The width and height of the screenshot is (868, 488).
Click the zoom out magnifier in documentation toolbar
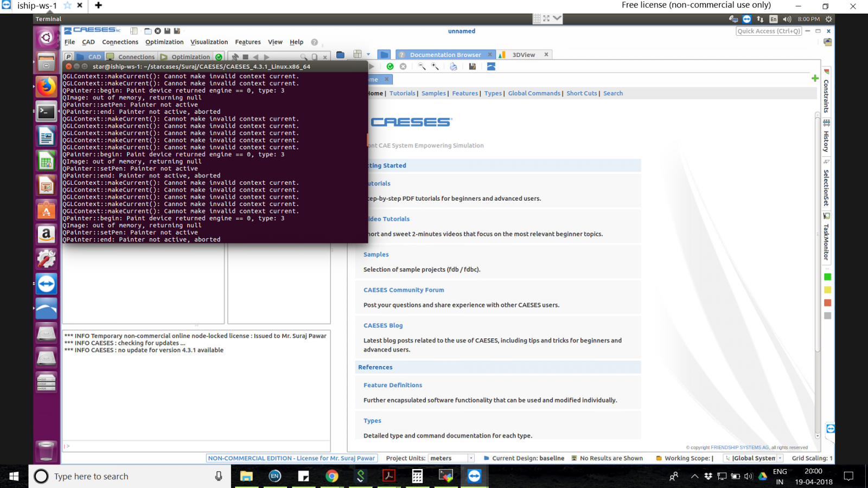[422, 67]
